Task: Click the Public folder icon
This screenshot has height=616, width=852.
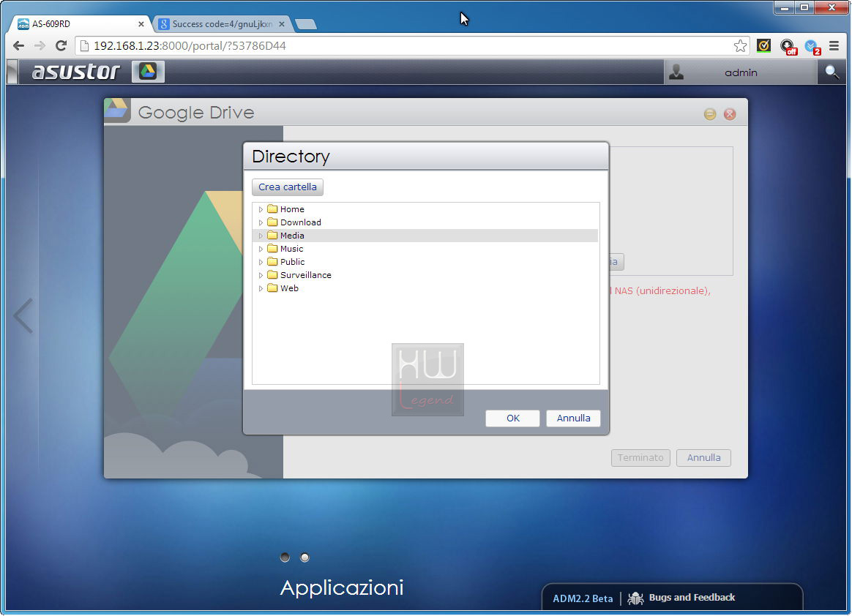Action: (272, 262)
